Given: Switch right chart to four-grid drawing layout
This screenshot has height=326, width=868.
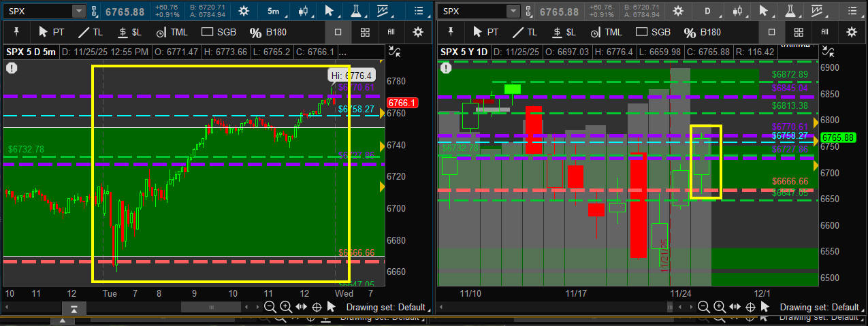Looking at the screenshot, I should point(798,32).
